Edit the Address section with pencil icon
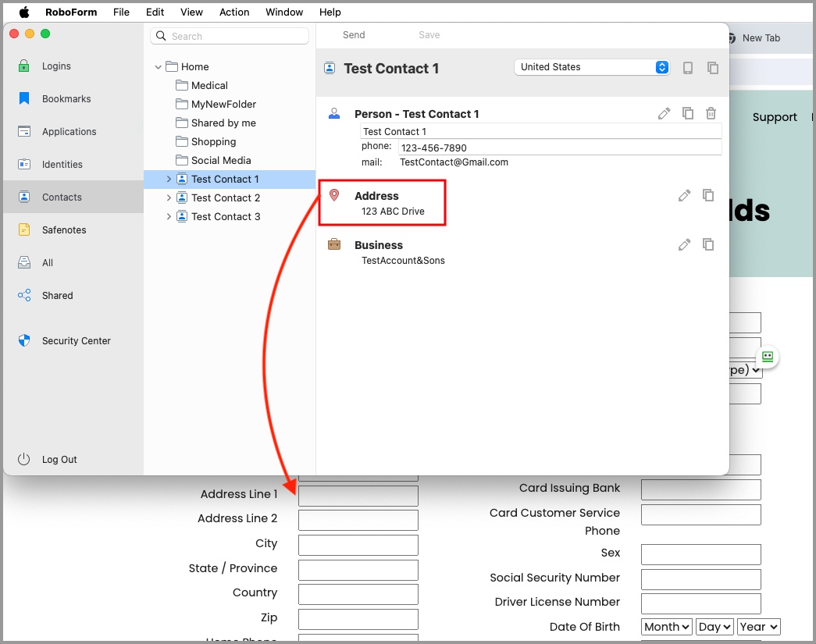Screen dimensions: 816x644 [684, 196]
